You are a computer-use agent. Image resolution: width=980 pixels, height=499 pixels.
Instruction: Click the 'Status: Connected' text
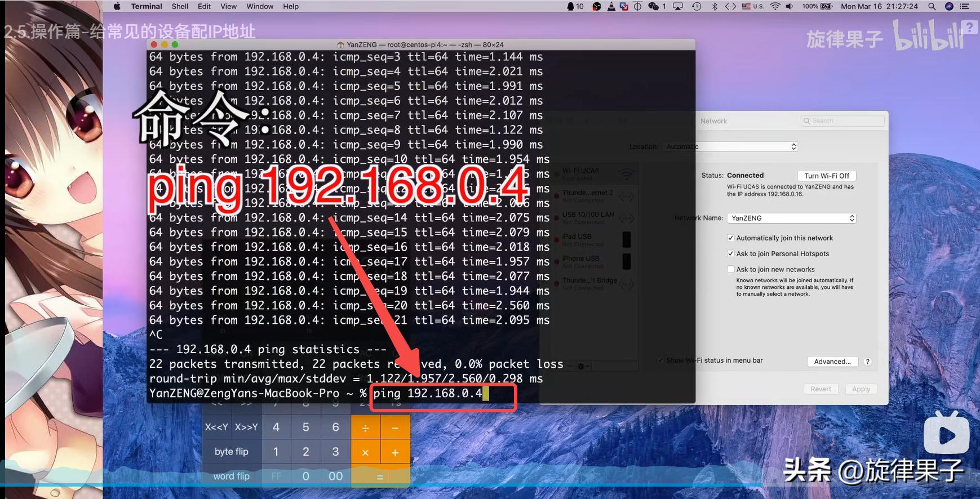733,176
